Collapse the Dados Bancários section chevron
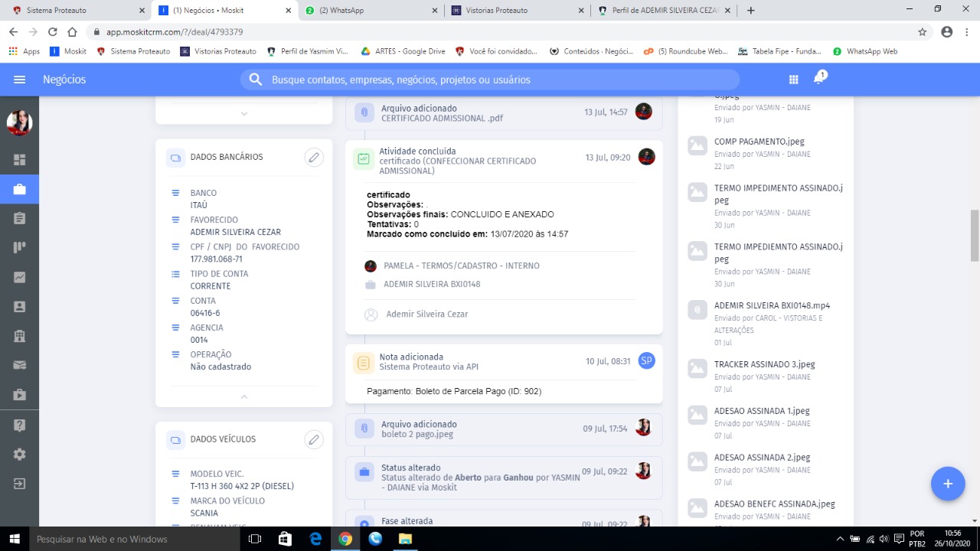This screenshot has width=980, height=551. (243, 396)
